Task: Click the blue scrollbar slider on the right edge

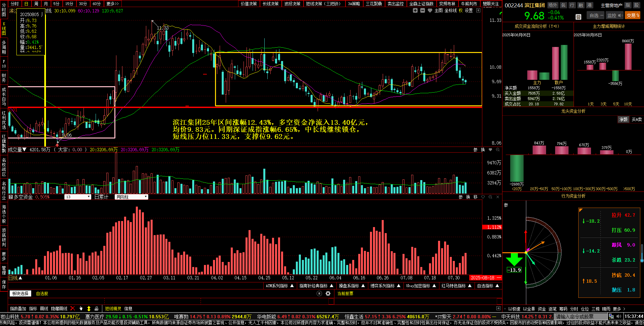Action: click(642, 253)
